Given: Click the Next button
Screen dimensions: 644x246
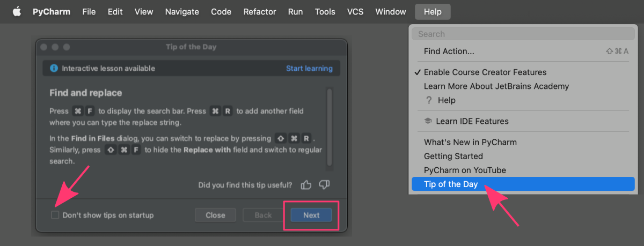Looking at the screenshot, I should pos(311,215).
